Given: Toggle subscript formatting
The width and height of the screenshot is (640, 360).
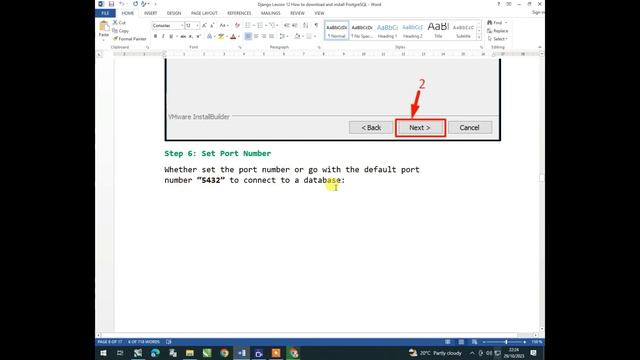Looking at the screenshot, I should click(191, 36).
